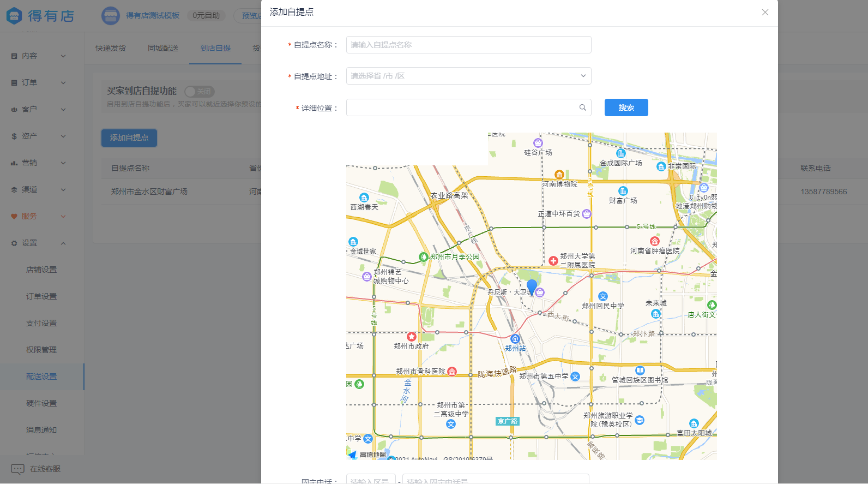This screenshot has height=484, width=868.
Task: Switch to the 同城配送 tab
Action: [162, 48]
